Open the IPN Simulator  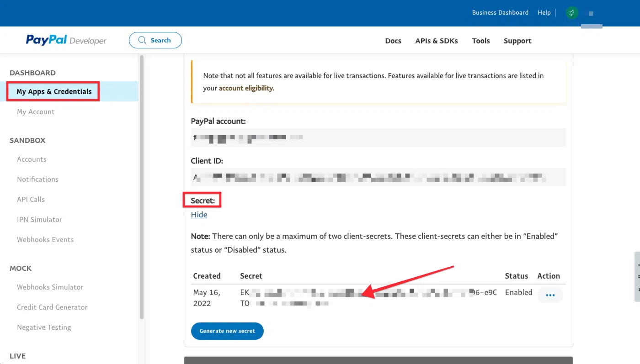(39, 220)
